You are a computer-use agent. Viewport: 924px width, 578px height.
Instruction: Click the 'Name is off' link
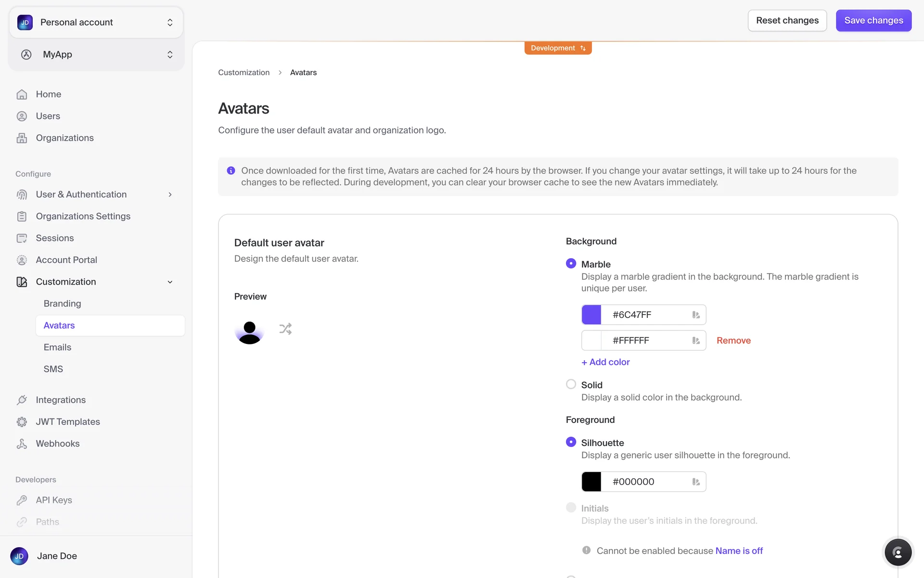(739, 551)
